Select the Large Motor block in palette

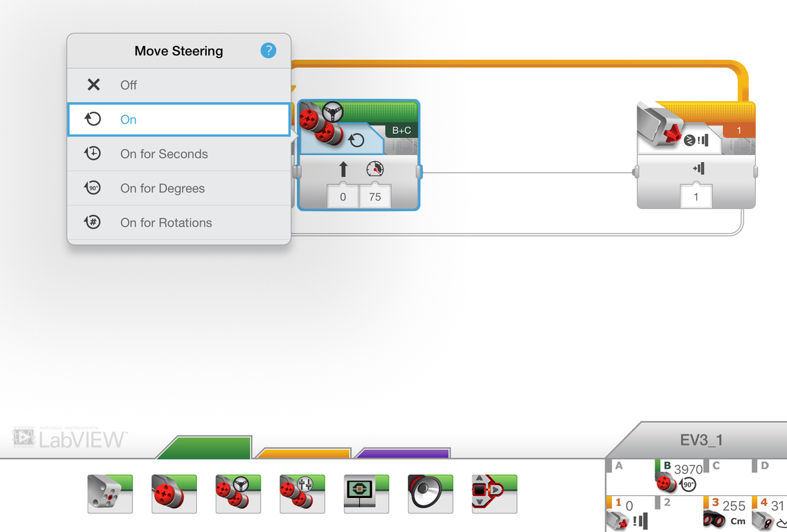(x=174, y=493)
